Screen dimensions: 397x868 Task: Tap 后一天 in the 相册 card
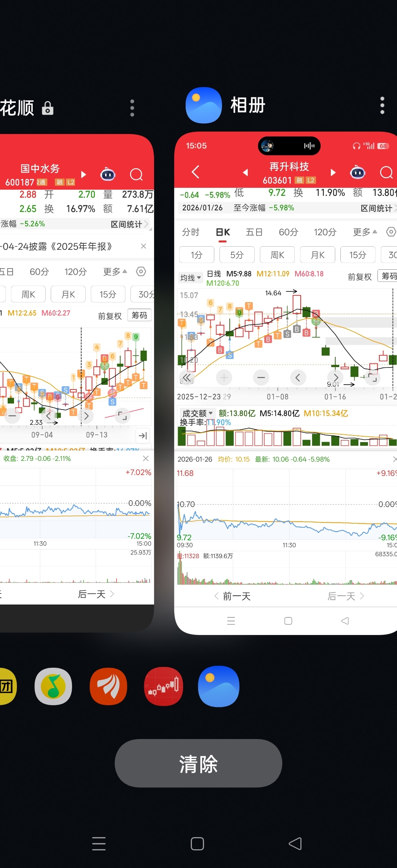point(346,596)
